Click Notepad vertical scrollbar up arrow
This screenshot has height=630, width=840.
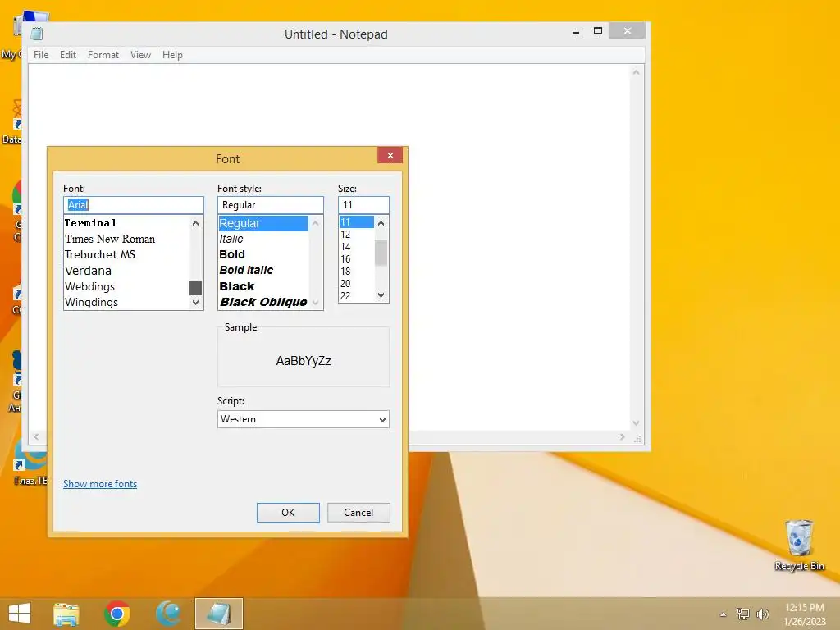636,72
